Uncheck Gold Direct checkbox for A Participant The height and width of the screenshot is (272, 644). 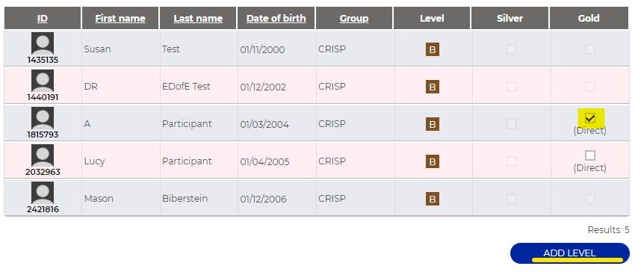(x=589, y=119)
